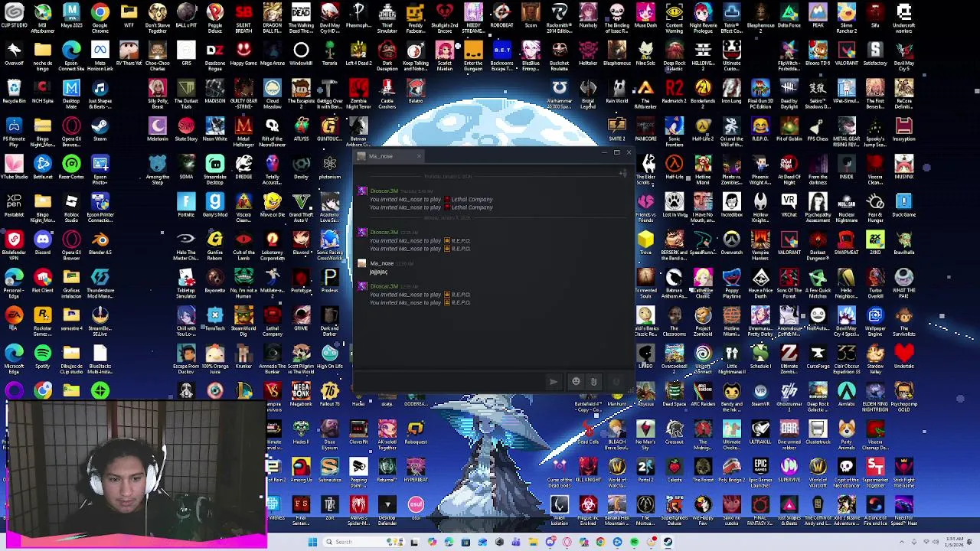Viewport: 980px width, 551px height.
Task: Select the Epson Connect Site shortcut
Action: (x=71, y=54)
